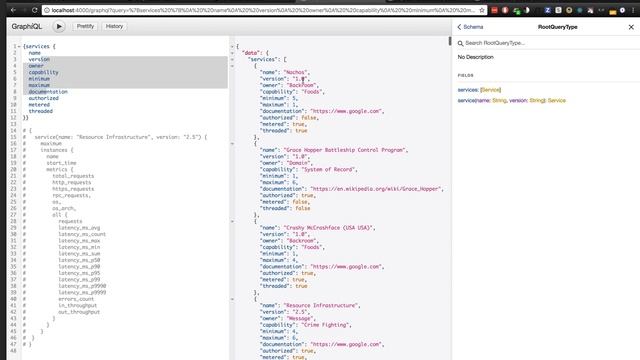Collapse the Grace Hopper service object
This screenshot has width=640, height=360.
pos(232,144)
